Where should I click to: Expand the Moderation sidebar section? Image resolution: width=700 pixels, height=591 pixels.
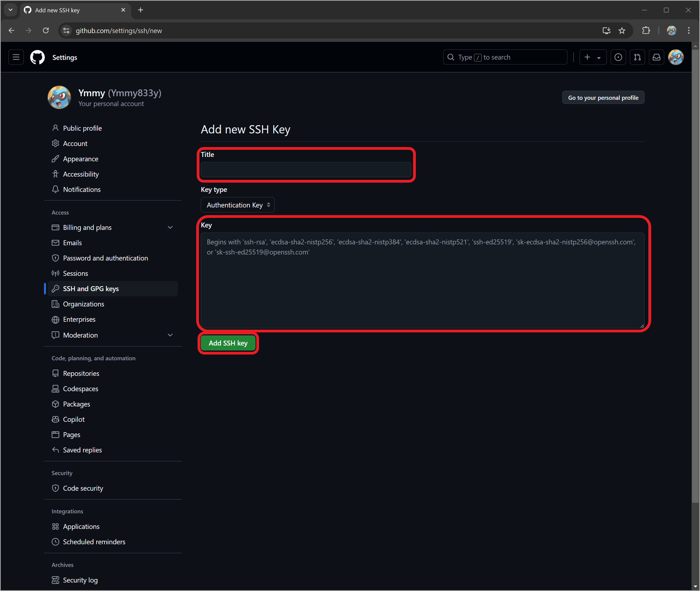[x=170, y=335]
